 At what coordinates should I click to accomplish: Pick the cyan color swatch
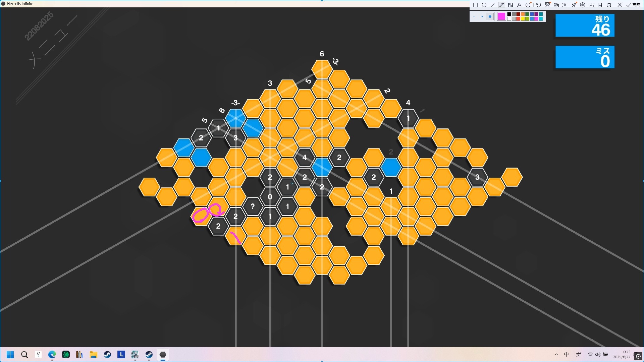[x=541, y=19]
